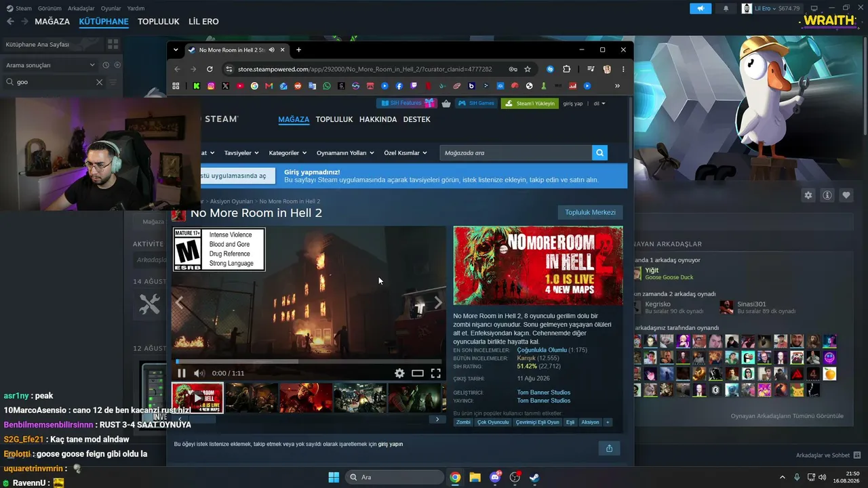Image resolution: width=868 pixels, height=488 pixels.
Task: Open the Reddit bookmark
Action: pos(298,86)
